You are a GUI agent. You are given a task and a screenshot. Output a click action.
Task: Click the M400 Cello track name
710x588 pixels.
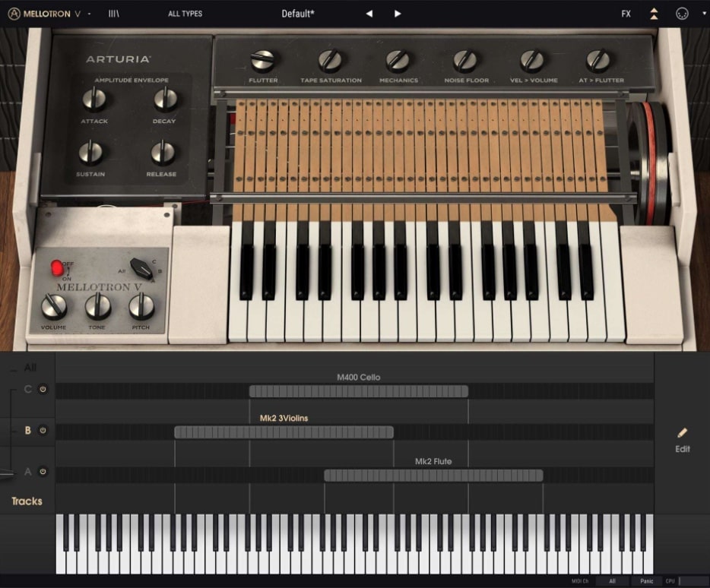(358, 377)
